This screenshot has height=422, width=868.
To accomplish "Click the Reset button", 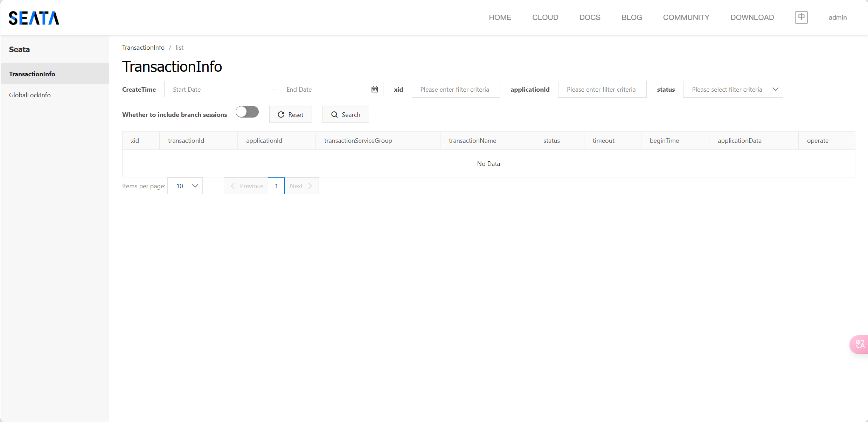I will (x=290, y=115).
